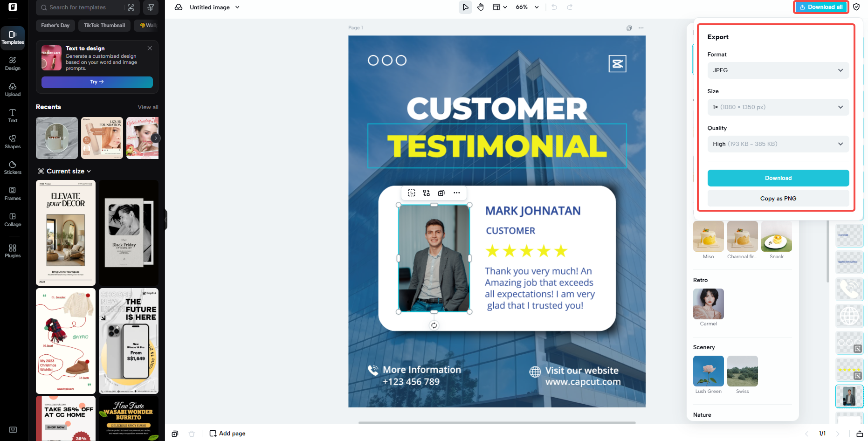The image size is (868, 441).
Task: Activate the Select pointer tool
Action: click(465, 7)
